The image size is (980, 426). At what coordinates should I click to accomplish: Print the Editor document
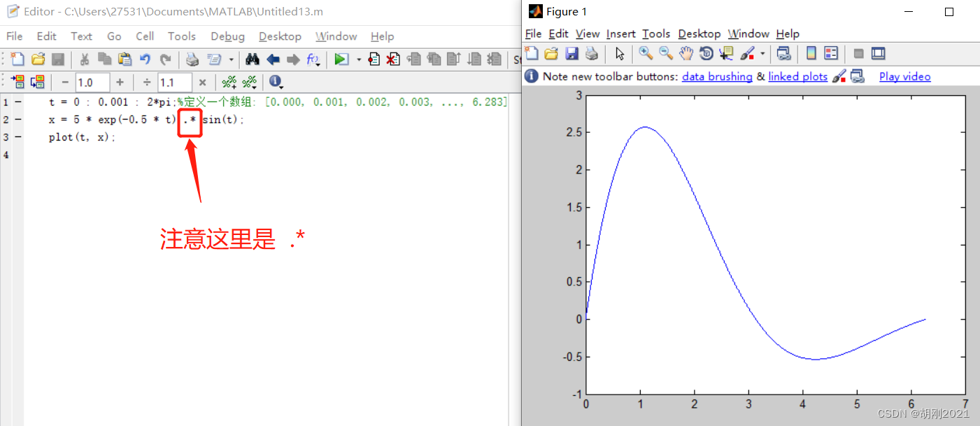click(192, 59)
